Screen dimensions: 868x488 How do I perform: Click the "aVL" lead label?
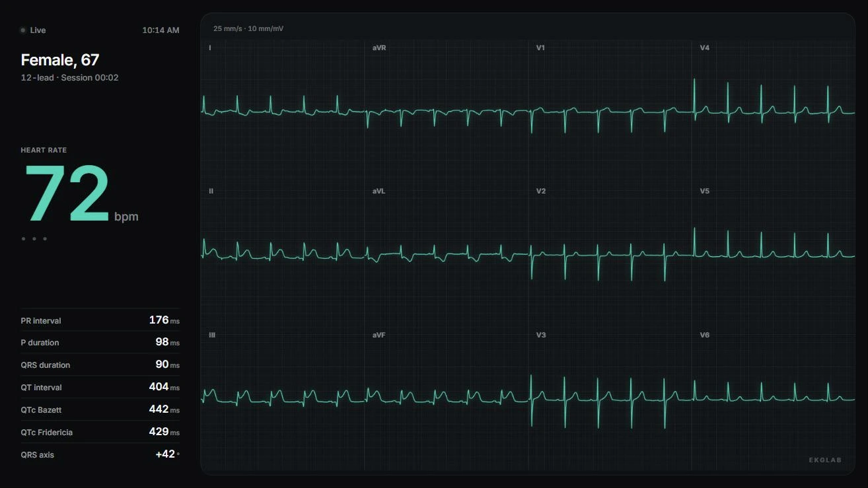pyautogui.click(x=379, y=192)
